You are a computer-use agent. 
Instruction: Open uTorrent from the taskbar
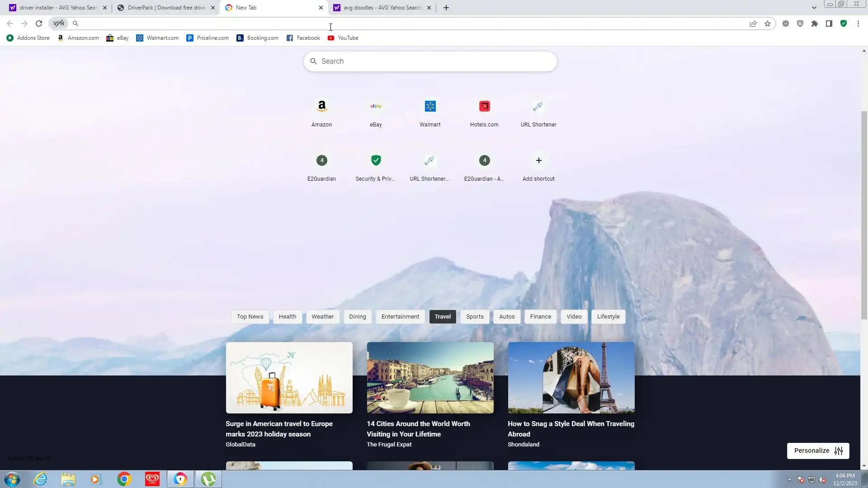208,479
